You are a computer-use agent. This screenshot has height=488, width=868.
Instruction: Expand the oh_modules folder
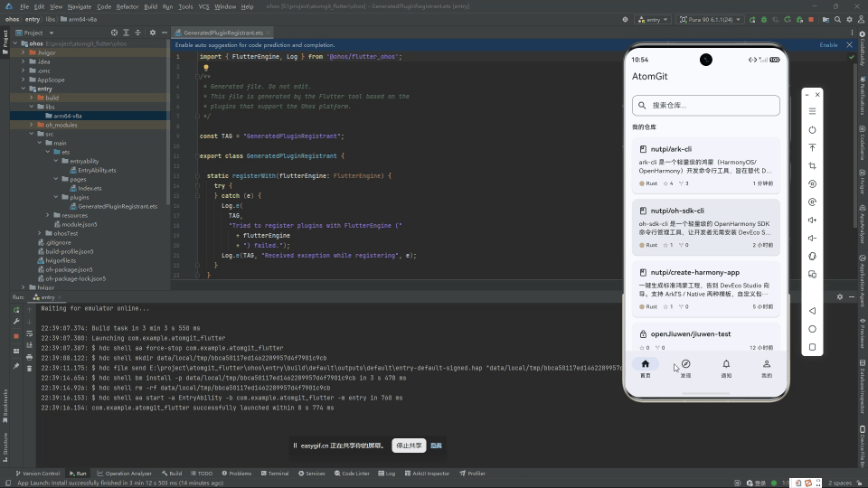(32, 125)
